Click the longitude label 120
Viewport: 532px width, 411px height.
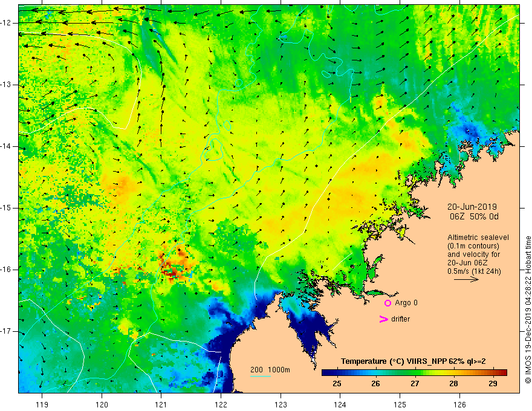102,404
